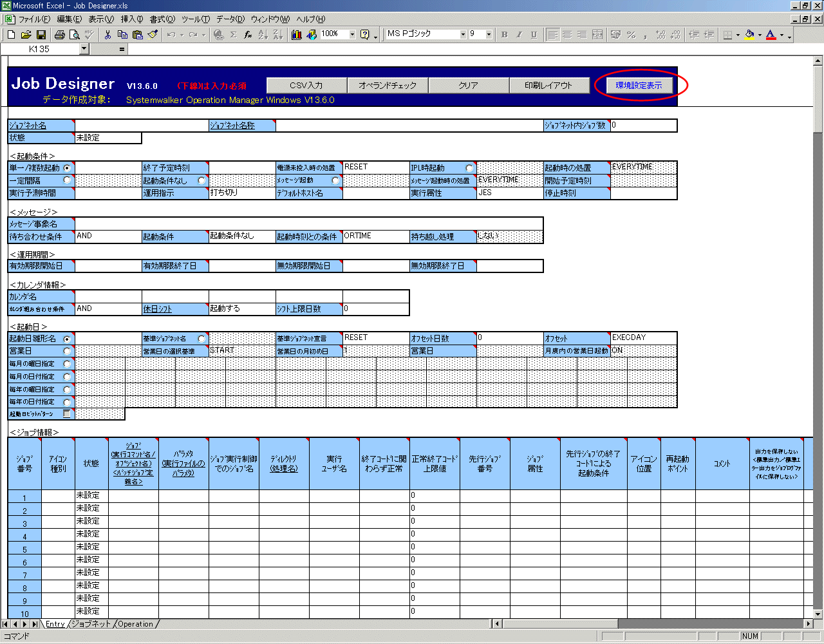Select the ﾒｯｾｰｼﾞ起動 radio button
Screen dimensions: 824x644
pos(335,180)
